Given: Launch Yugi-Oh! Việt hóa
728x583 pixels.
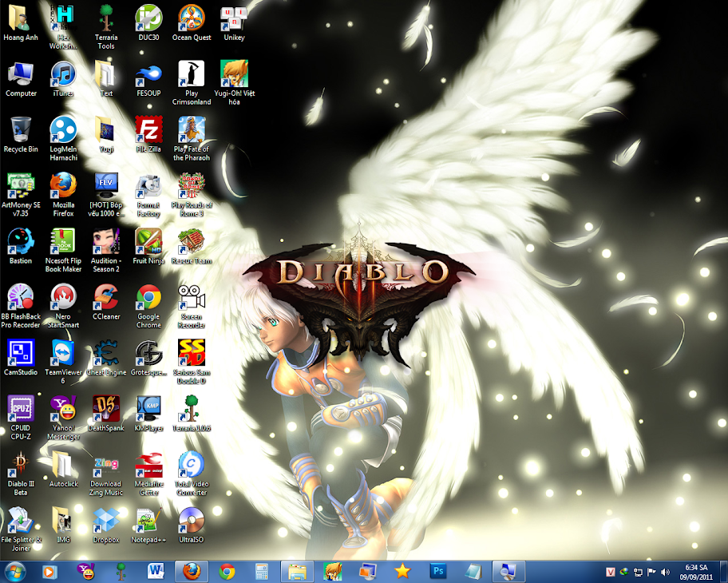Looking at the screenshot, I should (x=234, y=83).
